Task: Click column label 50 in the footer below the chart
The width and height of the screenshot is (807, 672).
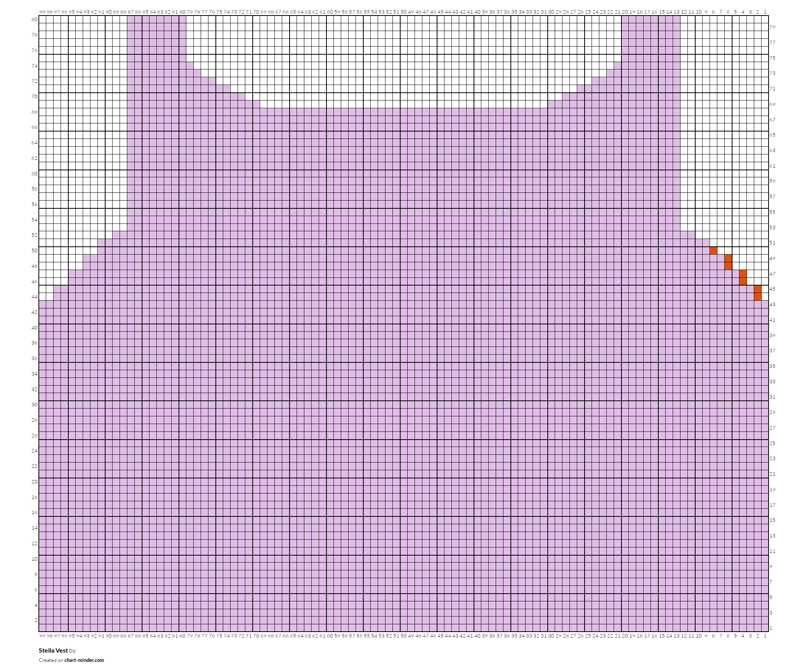Action: (x=404, y=636)
